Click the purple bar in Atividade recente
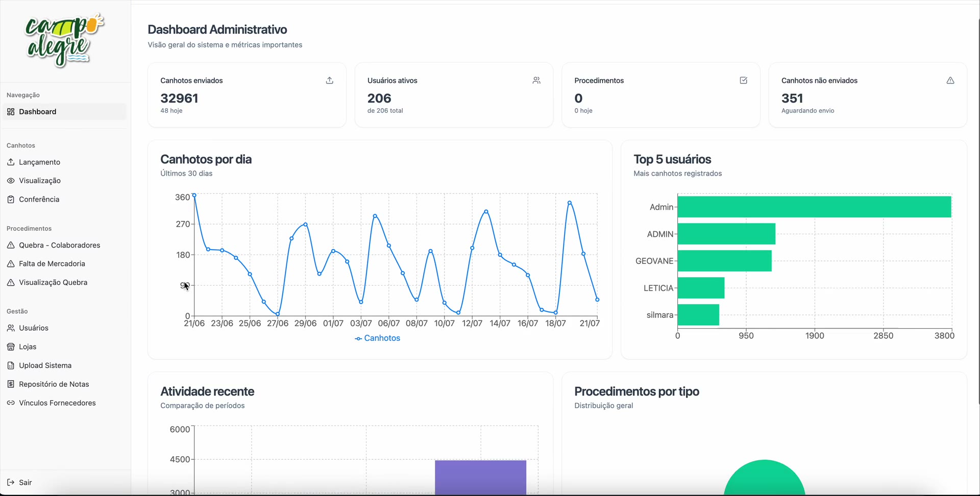980x496 pixels. click(x=480, y=478)
